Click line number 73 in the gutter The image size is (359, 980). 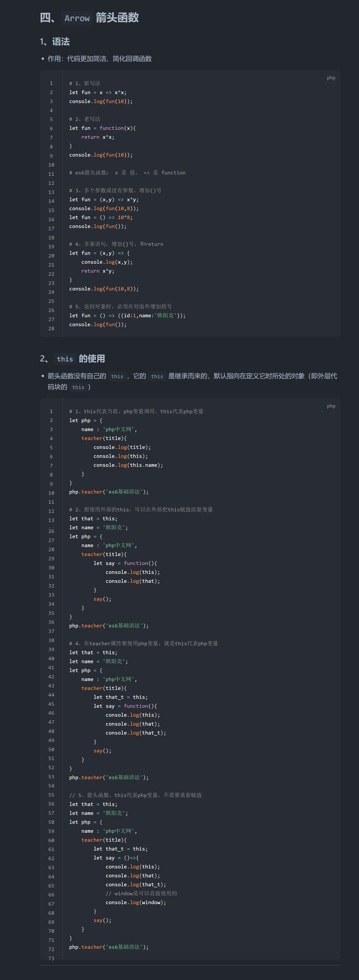[x=51, y=958]
